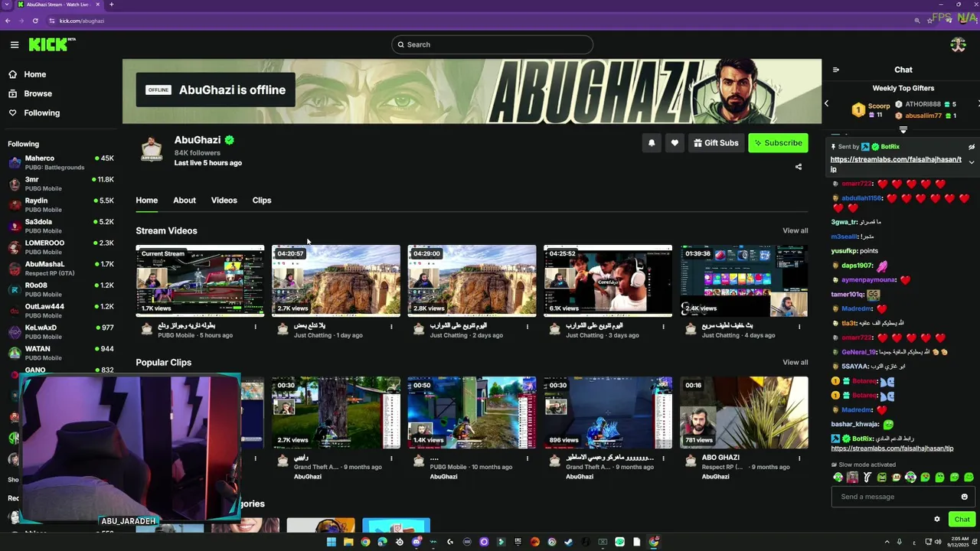Viewport: 980px width, 551px height.
Task: Switch to the Clips tab
Action: (x=262, y=201)
